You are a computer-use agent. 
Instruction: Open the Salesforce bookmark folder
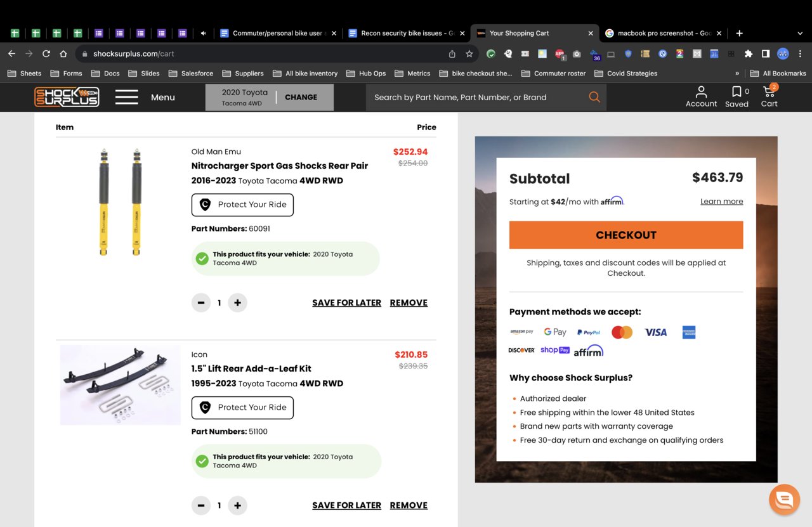(190, 74)
